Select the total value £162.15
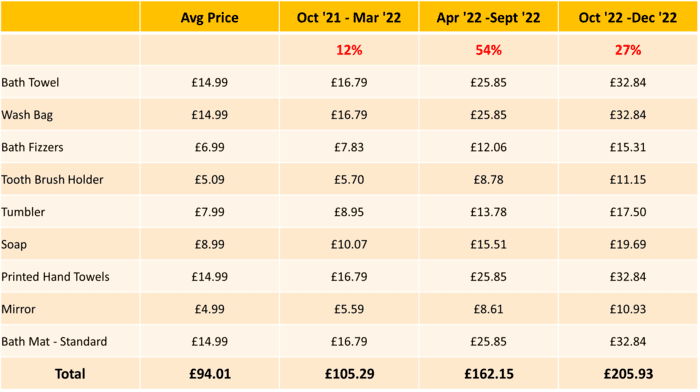The image size is (700, 392). pos(488,374)
